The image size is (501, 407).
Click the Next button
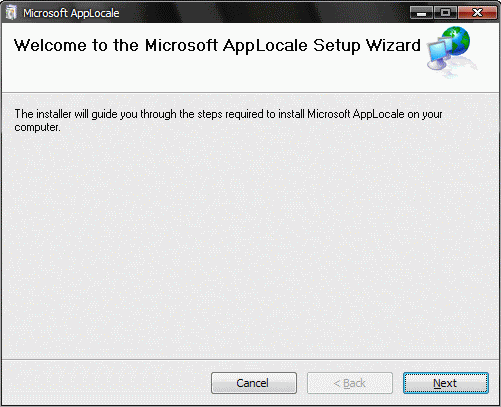tap(446, 383)
